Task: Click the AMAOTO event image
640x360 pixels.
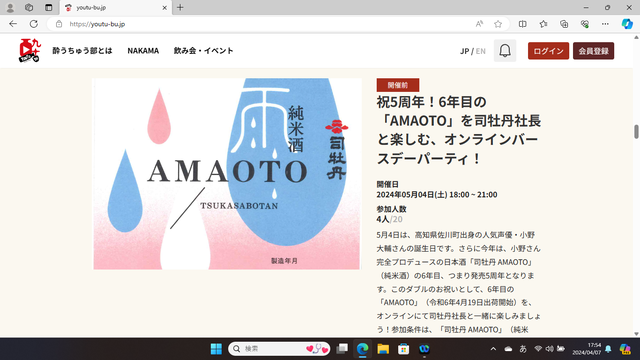Action: pos(227,174)
